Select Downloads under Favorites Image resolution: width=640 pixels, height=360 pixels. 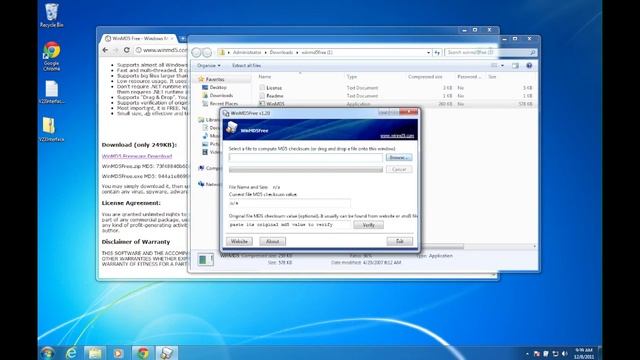[221, 96]
